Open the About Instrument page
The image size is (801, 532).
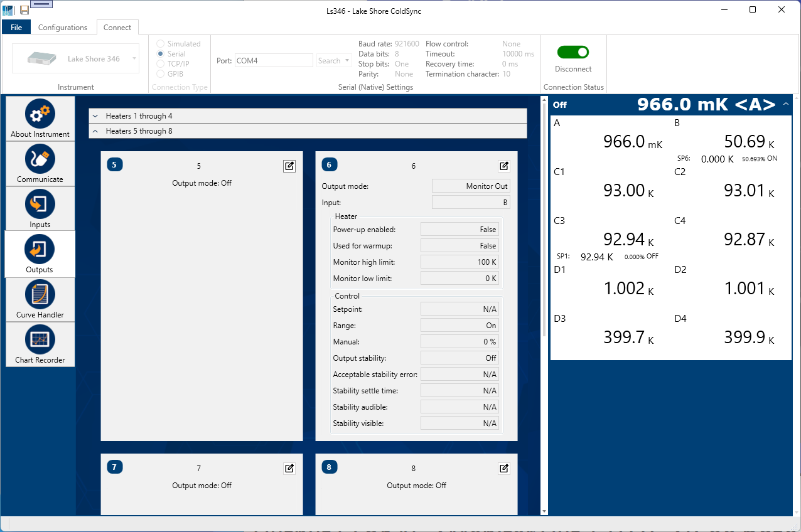(x=40, y=119)
